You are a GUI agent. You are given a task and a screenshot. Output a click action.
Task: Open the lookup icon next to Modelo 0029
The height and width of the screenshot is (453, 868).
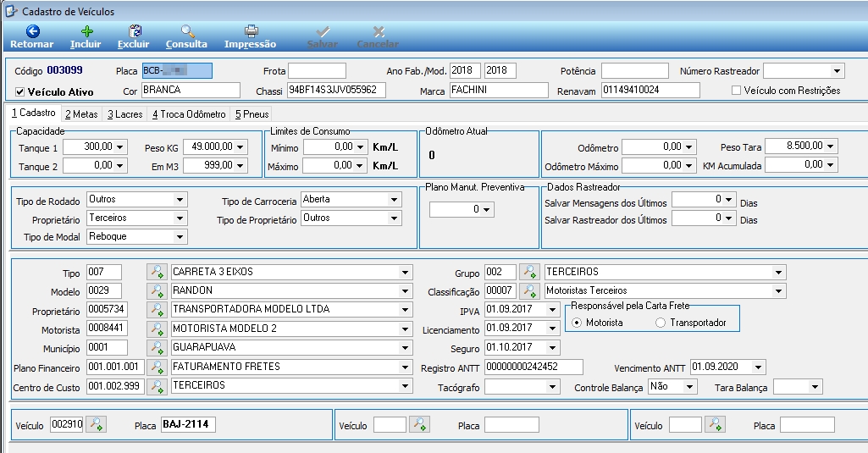[158, 290]
